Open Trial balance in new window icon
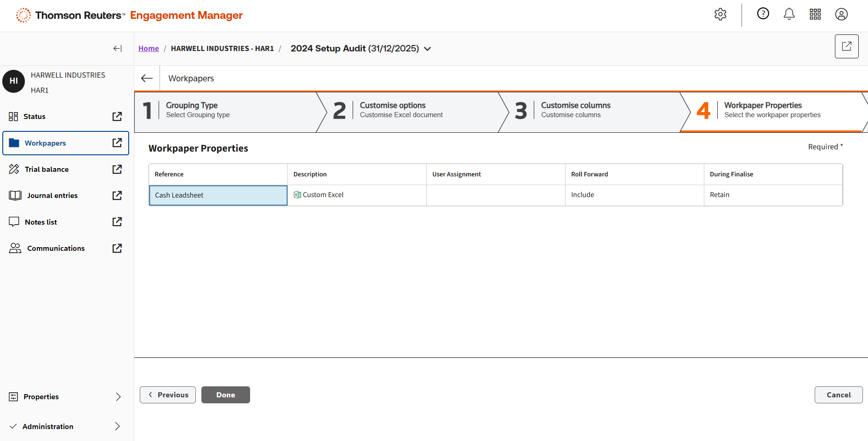 117,169
